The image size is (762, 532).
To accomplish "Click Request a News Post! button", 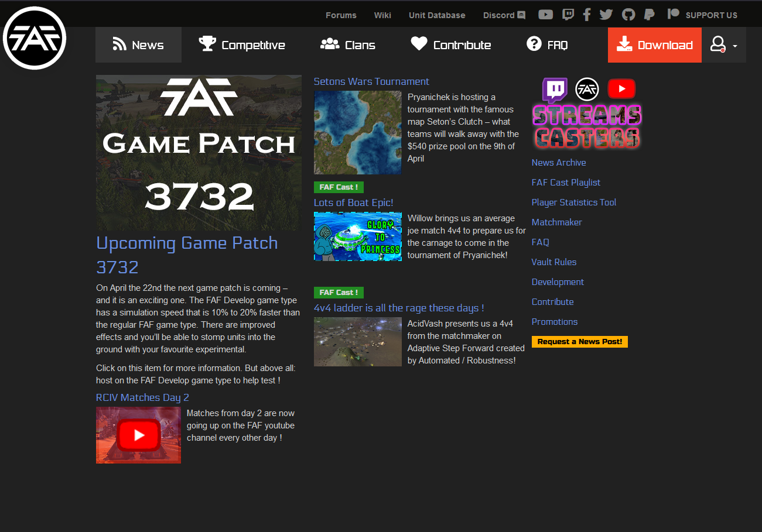I will tap(580, 342).
